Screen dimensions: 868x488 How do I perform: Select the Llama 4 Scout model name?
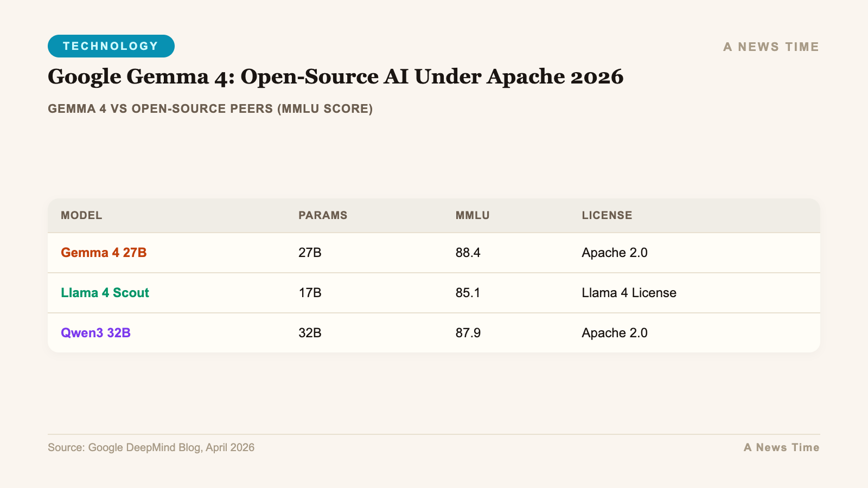coord(105,293)
